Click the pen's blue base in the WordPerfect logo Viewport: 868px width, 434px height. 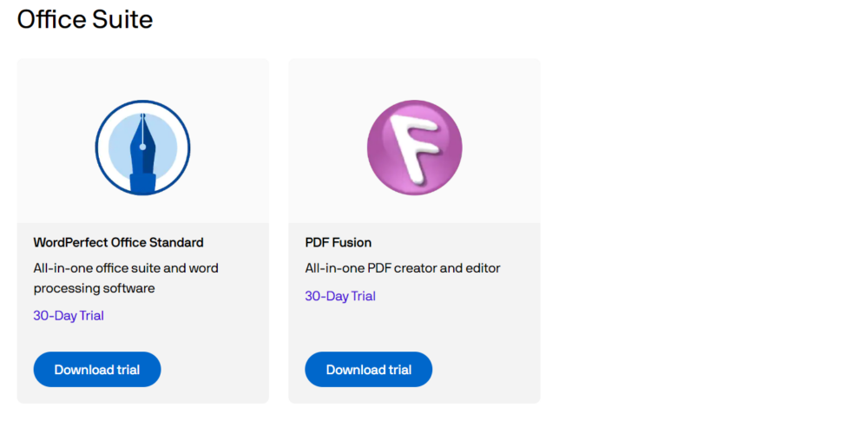pyautogui.click(x=142, y=184)
